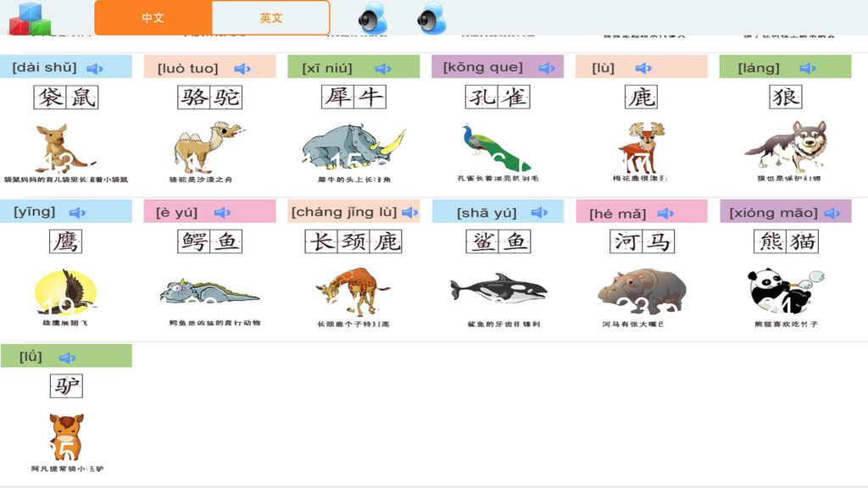Click the characters 熊猫

(x=786, y=241)
